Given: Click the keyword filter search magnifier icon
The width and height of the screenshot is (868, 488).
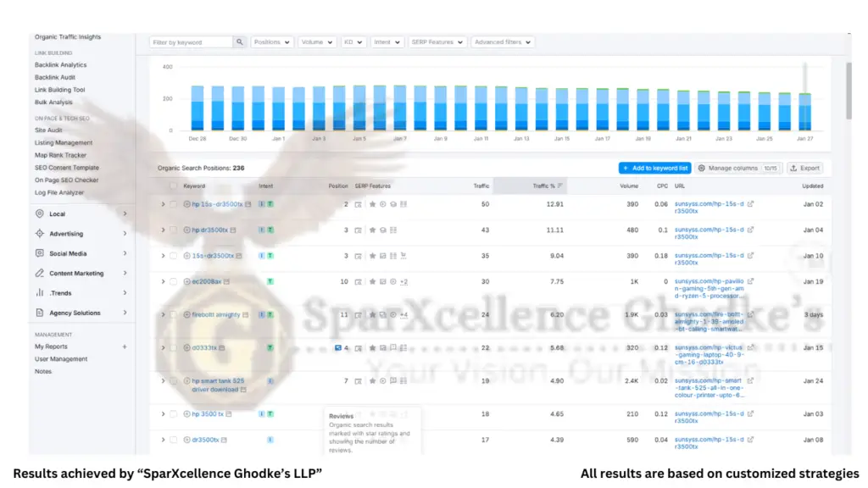Looking at the screenshot, I should pos(240,42).
